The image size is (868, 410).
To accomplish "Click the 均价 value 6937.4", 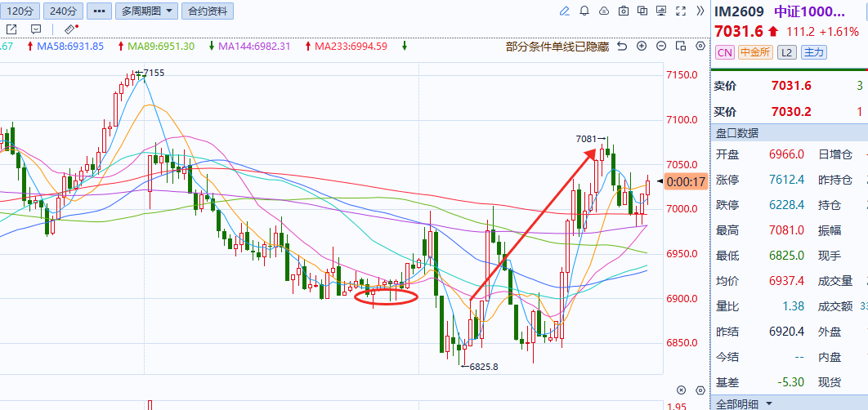I will tap(786, 281).
